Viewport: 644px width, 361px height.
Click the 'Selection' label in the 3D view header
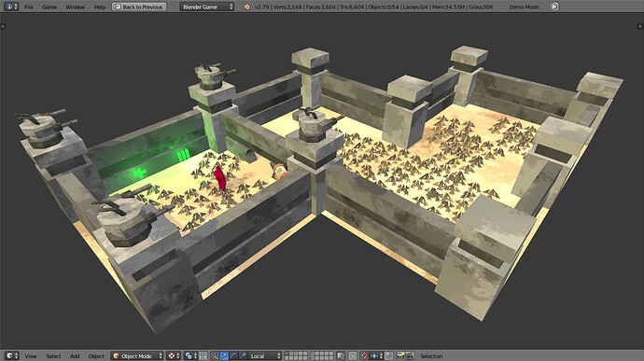(431, 356)
